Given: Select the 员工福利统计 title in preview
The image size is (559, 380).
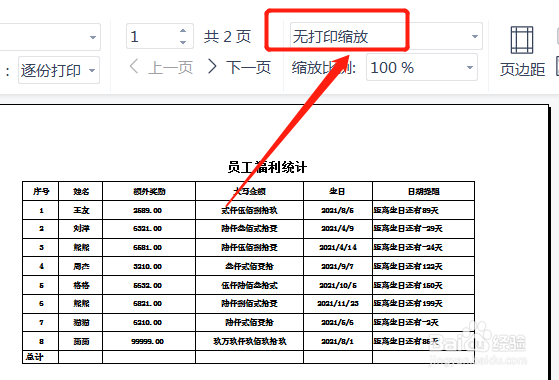Looking at the screenshot, I should tap(267, 167).
